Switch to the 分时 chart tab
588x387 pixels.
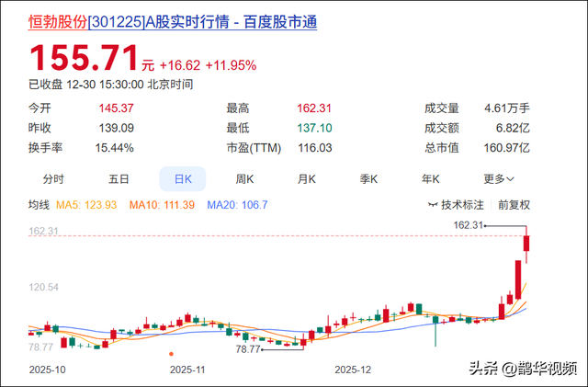[53, 179]
